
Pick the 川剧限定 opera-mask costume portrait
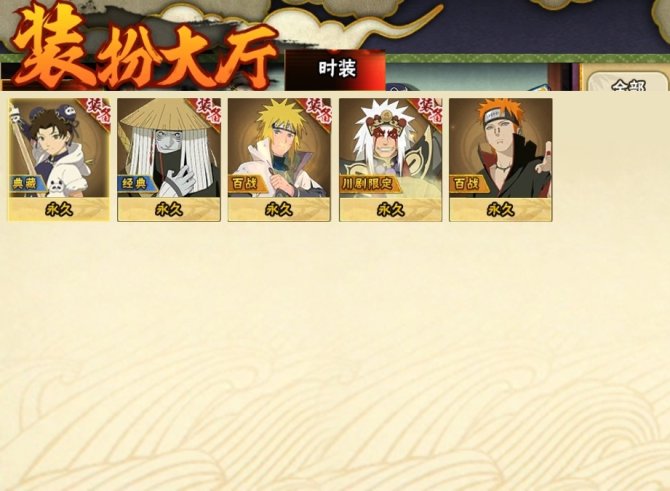[x=391, y=159]
